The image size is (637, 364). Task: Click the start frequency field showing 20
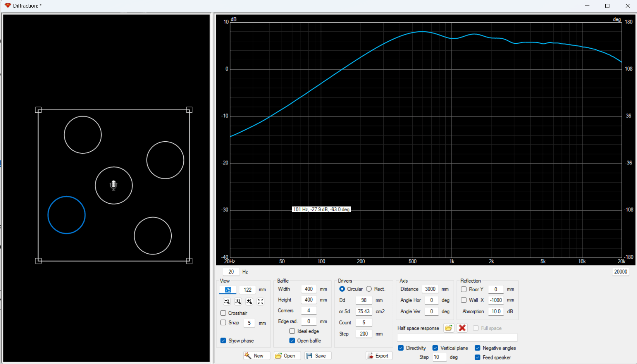pyautogui.click(x=231, y=272)
